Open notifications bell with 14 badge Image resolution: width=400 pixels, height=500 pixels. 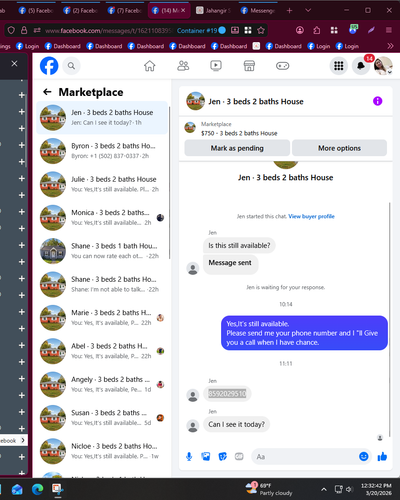click(361, 66)
